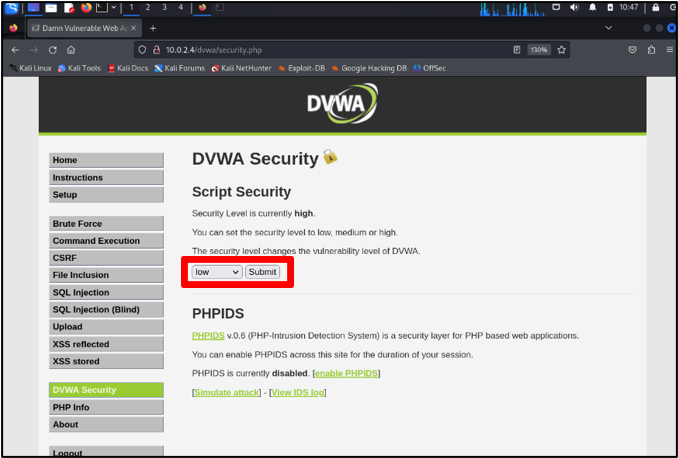
Task: Click the insecure connection padlock icon
Action: [157, 50]
